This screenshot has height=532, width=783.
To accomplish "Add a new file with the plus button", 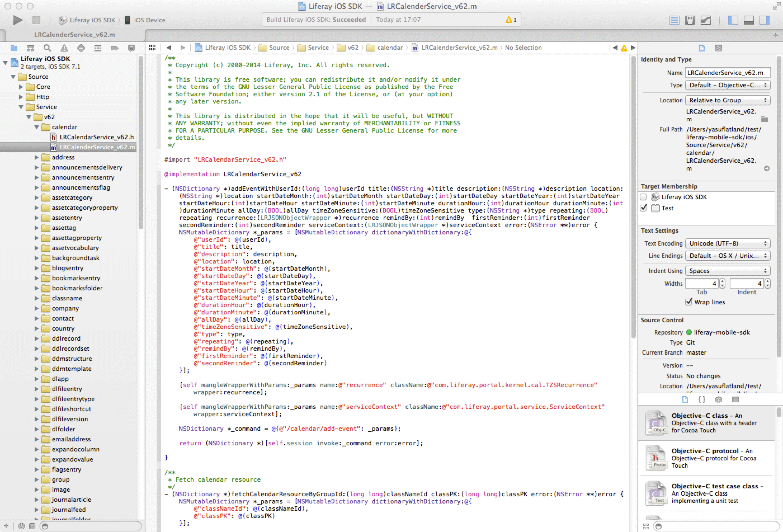I will tap(6, 526).
